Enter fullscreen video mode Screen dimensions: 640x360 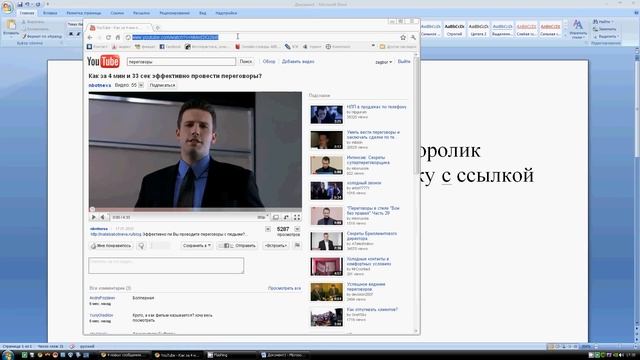tap(297, 217)
